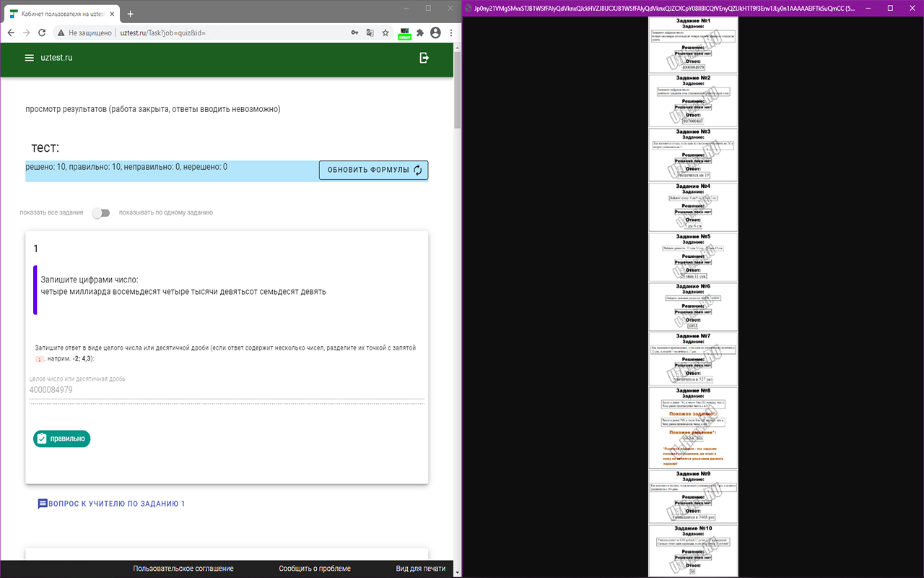Open a new browser tab

point(131,14)
